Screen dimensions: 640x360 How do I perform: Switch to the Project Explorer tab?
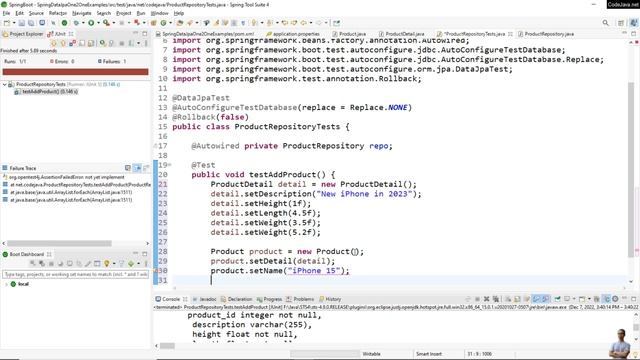coord(23,34)
